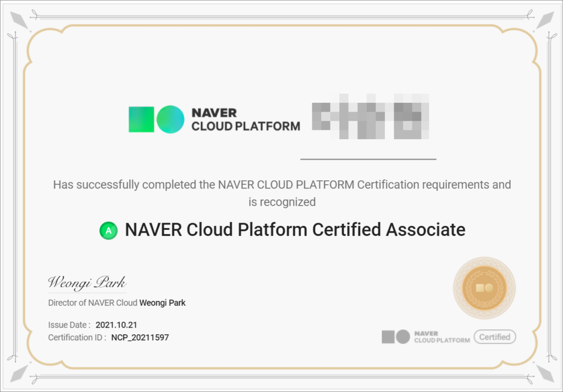Click the green square in the top logo
This screenshot has height=392, width=563.
coord(141,119)
